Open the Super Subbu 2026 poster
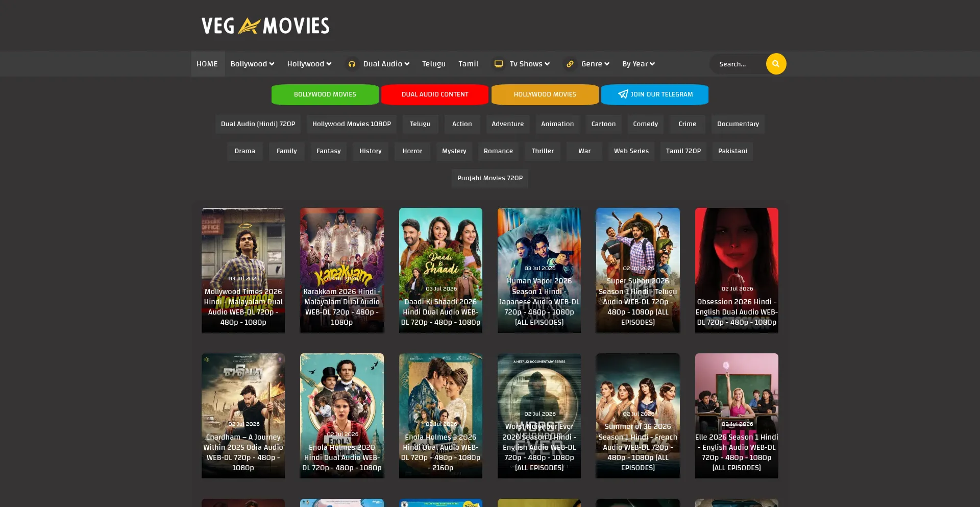Viewport: 980px width, 507px height. [x=638, y=270]
